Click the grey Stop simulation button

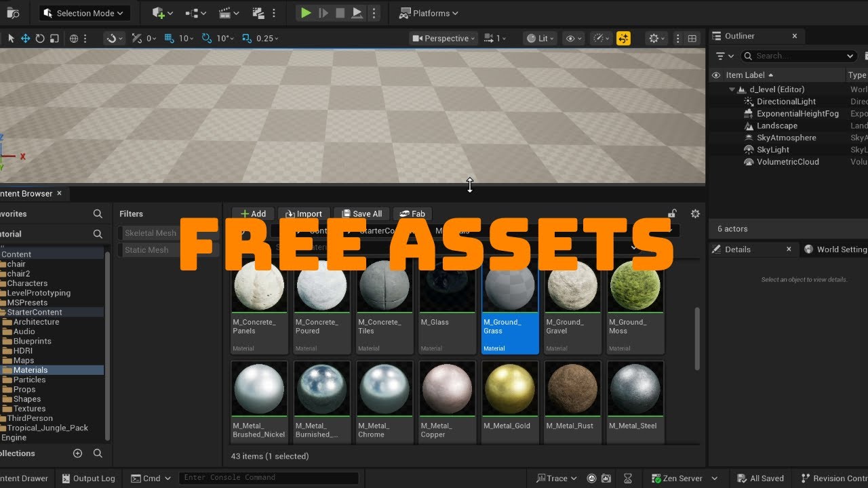[x=340, y=13]
